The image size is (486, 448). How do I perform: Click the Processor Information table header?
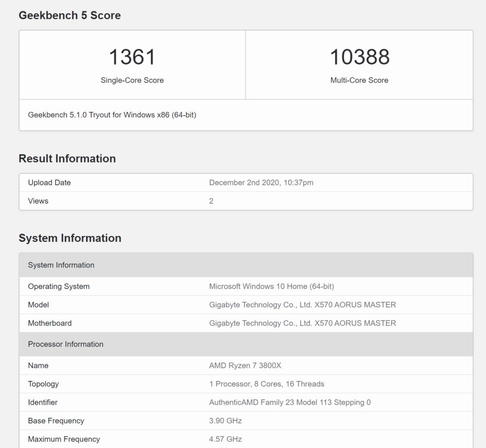(246, 344)
